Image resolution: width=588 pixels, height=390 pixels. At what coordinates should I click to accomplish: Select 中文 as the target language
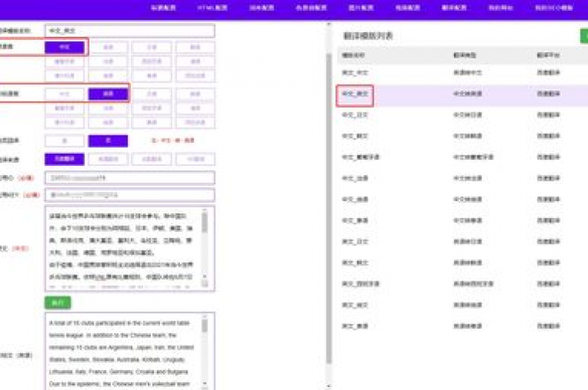(64, 94)
